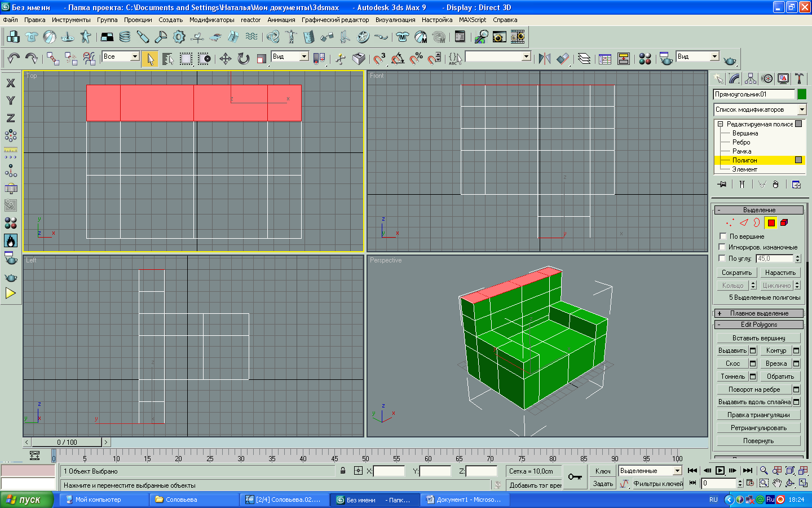Open the named selection sets dropdown
Screen dimensions: 812x508
pyautogui.click(x=526, y=56)
